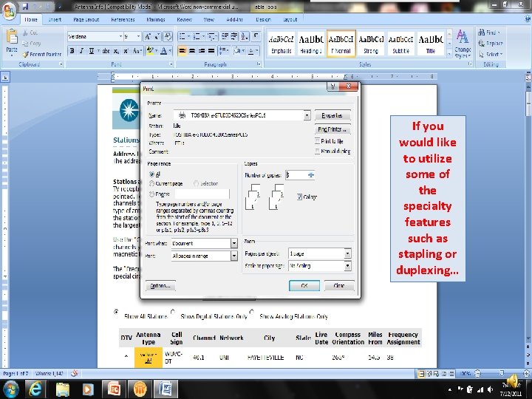
Task: Toggle Bold formatting in Font group
Action: click(72, 51)
